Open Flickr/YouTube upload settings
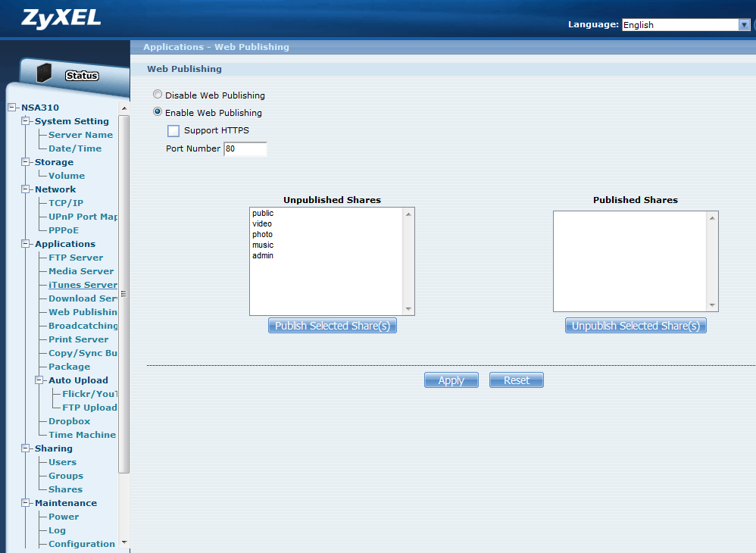The height and width of the screenshot is (553, 756). point(89,394)
